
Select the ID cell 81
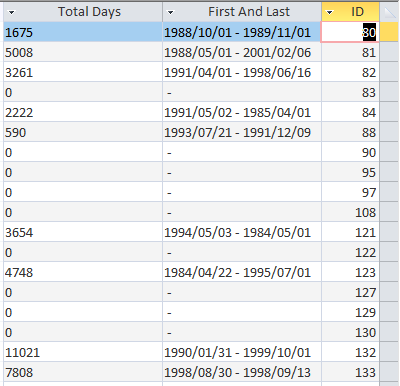point(350,52)
